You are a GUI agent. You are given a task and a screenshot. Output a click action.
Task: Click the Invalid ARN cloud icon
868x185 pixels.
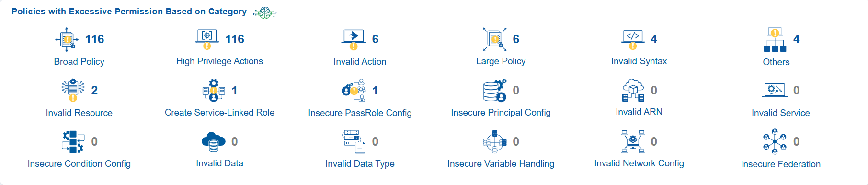tap(633, 90)
